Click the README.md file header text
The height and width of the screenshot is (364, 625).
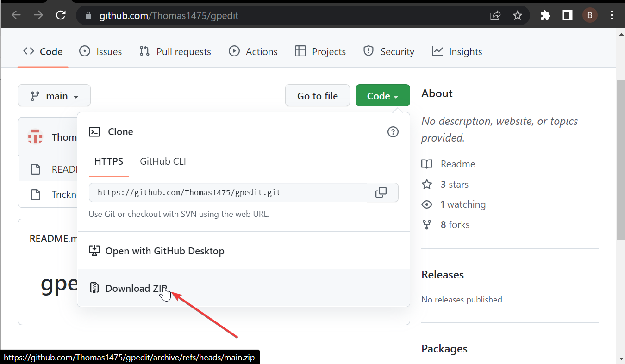53,239
